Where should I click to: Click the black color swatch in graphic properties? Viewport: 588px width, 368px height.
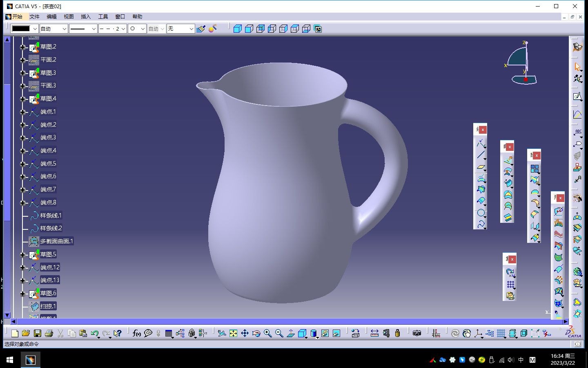click(x=21, y=29)
